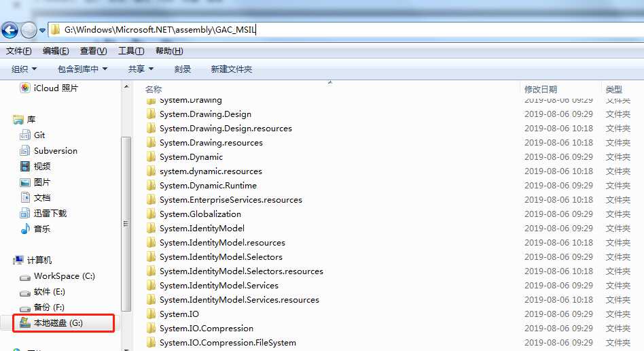Open the 工具(T) menu

tap(131, 51)
